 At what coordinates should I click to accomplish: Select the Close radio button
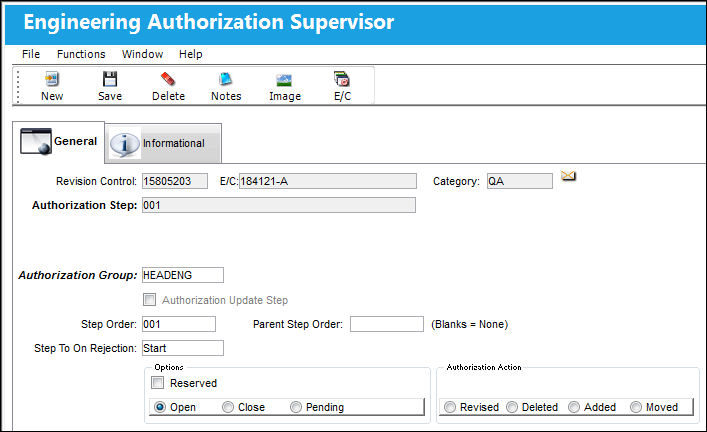pos(228,407)
